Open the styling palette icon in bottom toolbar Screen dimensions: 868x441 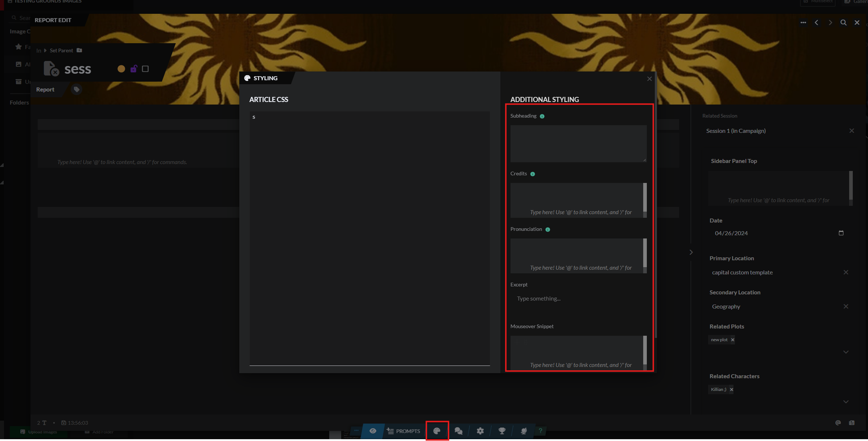(x=437, y=431)
